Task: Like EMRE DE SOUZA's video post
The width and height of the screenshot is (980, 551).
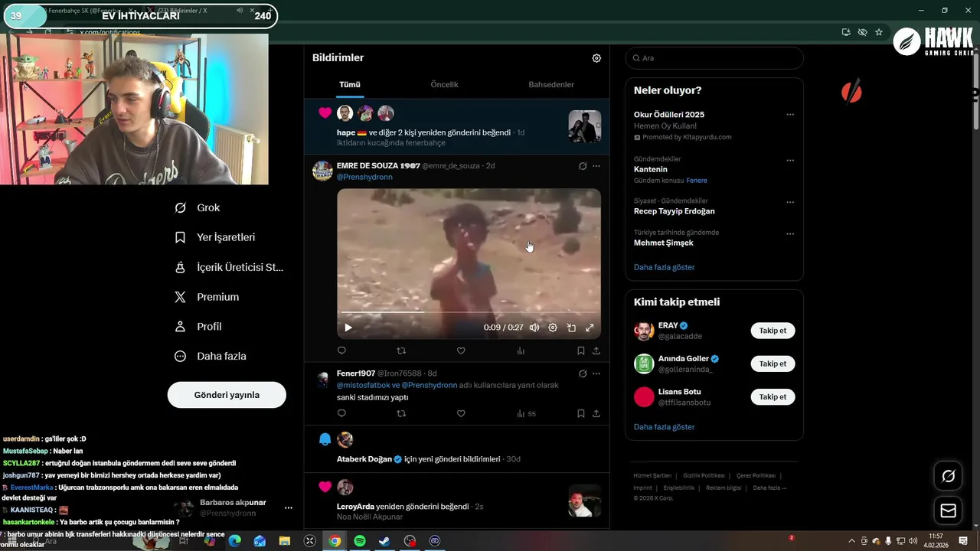Action: click(x=461, y=350)
